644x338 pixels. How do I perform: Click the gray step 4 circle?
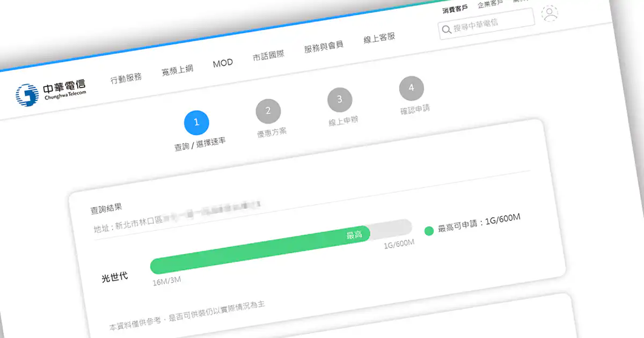(412, 88)
